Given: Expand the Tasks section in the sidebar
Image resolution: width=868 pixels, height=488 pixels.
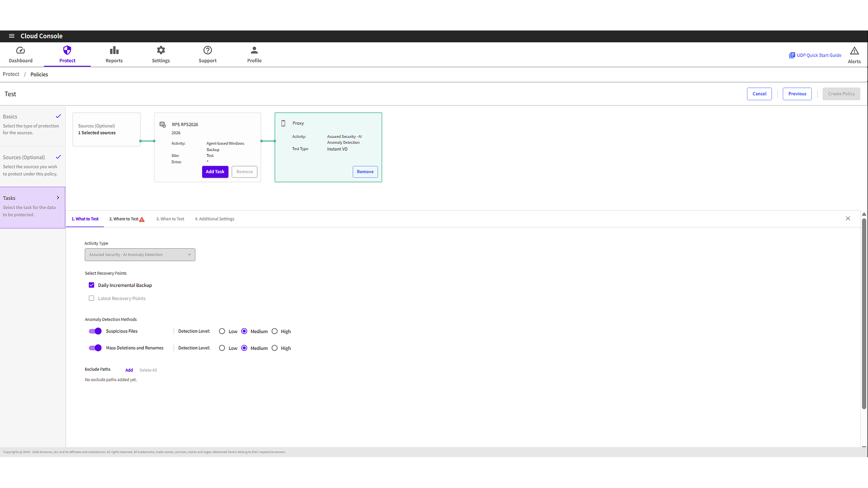Looking at the screenshot, I should 58,198.
